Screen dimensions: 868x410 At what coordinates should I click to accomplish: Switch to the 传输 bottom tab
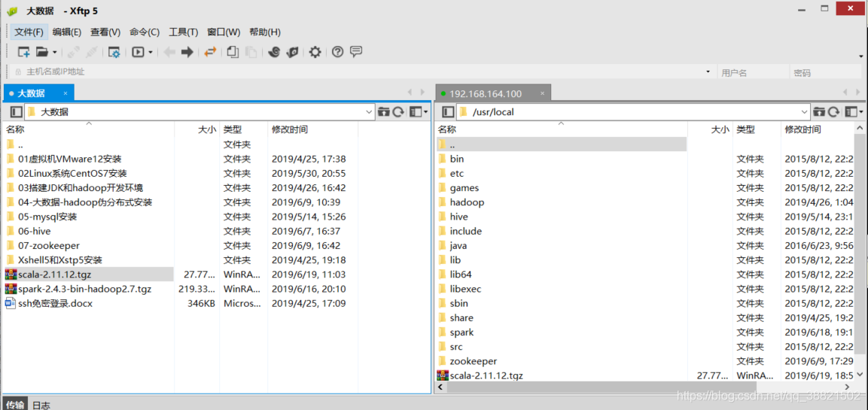(14, 405)
